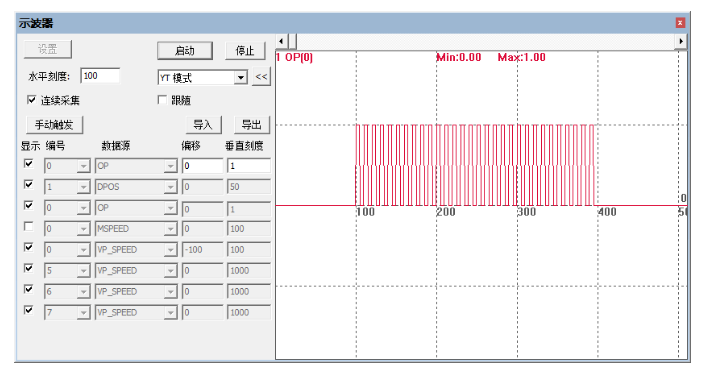Click the 'Min:0.00' readout on the chart
Image resolution: width=707 pixels, height=378 pixels.
(x=459, y=57)
